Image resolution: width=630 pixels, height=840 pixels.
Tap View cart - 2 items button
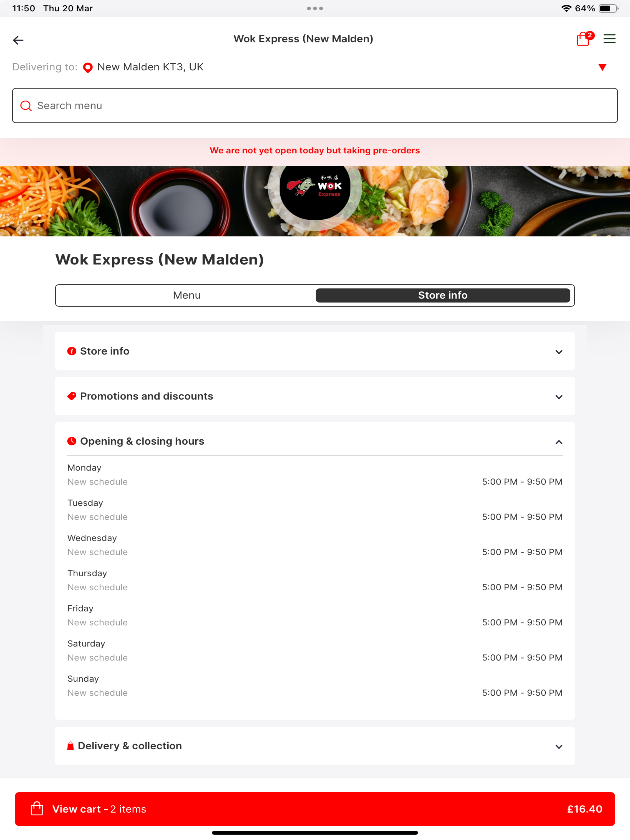(315, 809)
